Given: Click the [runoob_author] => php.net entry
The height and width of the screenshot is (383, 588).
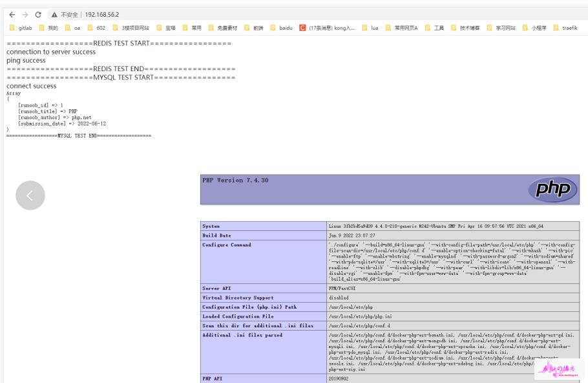Looking at the screenshot, I should point(55,118).
